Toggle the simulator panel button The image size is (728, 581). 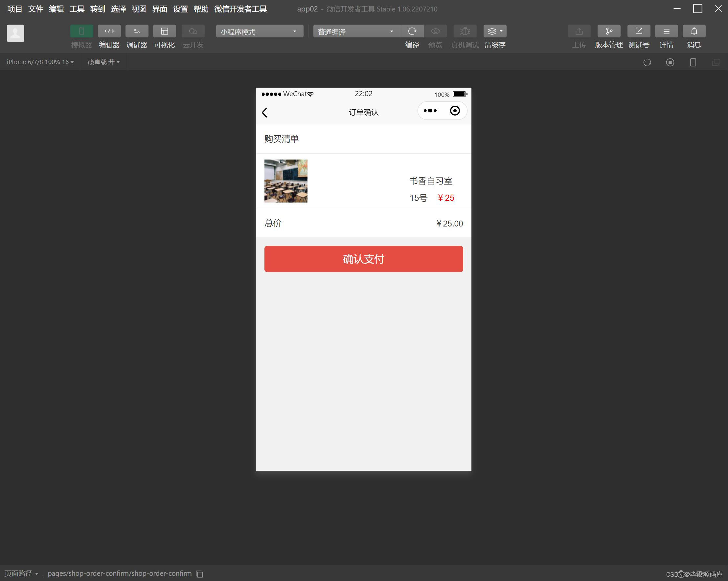(x=81, y=31)
